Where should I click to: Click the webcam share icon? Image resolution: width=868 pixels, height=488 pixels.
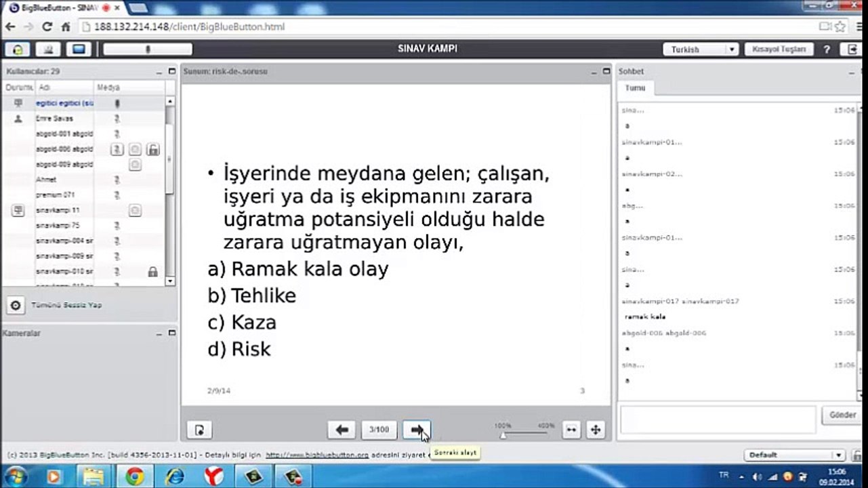[48, 49]
